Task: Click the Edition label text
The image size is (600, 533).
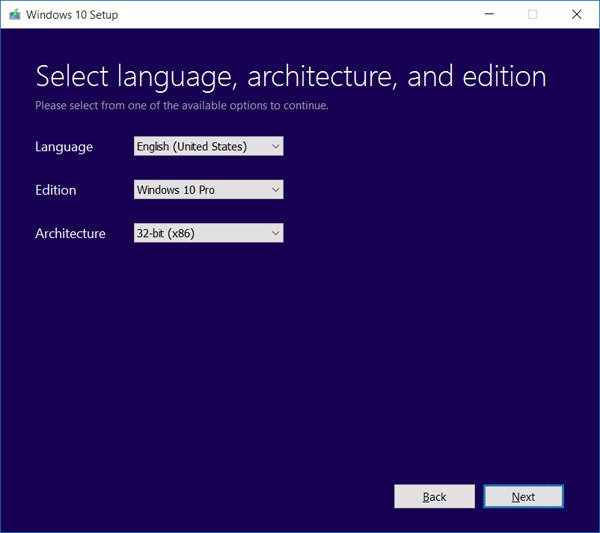Action: point(55,190)
